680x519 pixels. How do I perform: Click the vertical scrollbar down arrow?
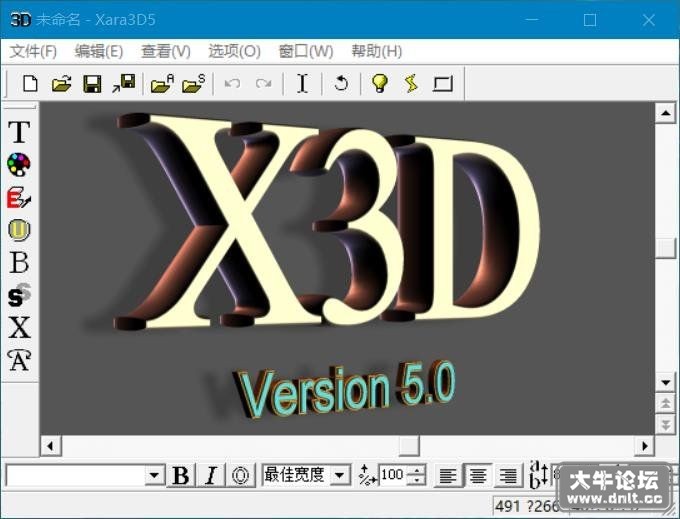[x=666, y=382]
